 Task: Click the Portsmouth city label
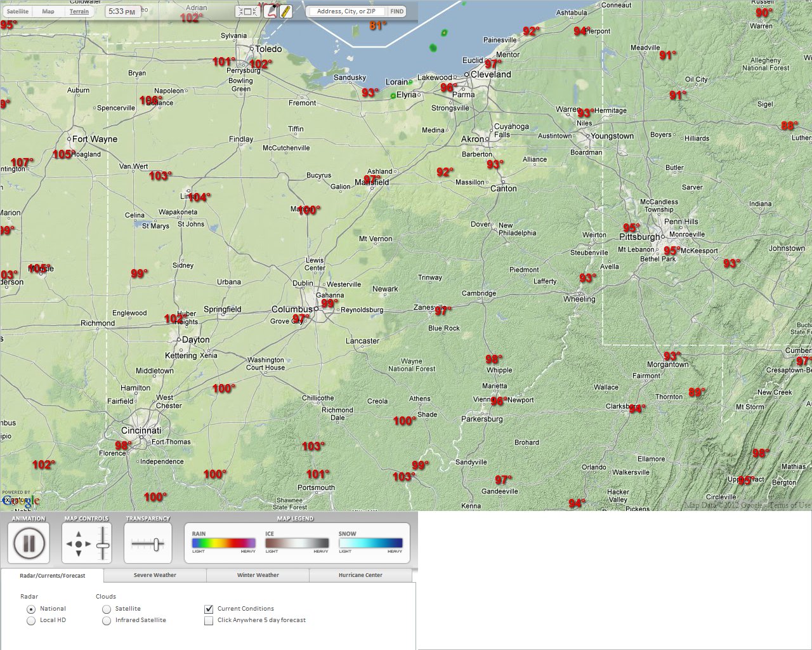[316, 487]
